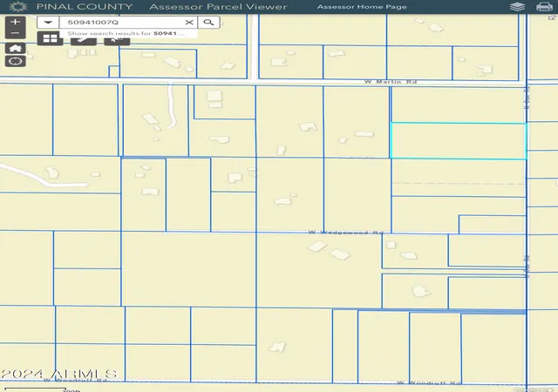Open the print tool printer icon

544,7
